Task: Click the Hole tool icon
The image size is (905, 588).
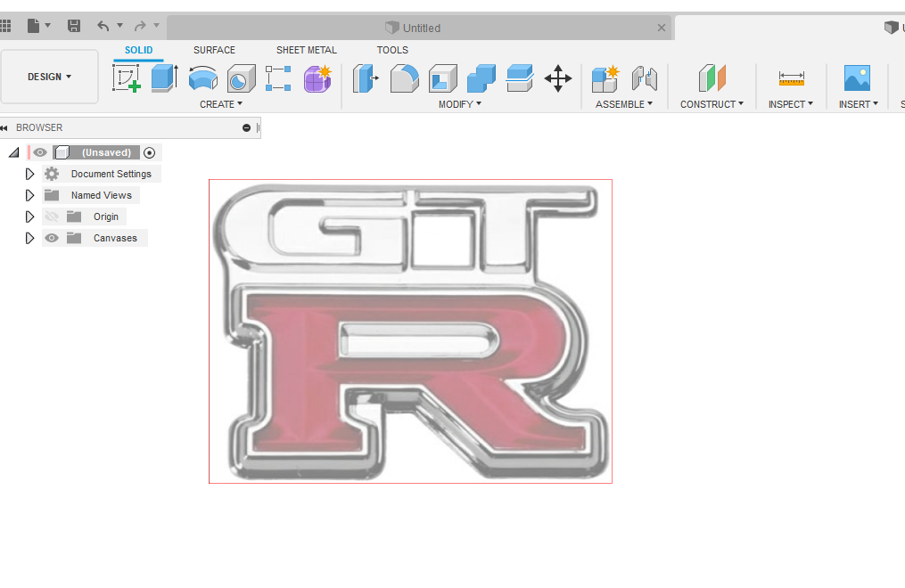Action: click(x=241, y=78)
